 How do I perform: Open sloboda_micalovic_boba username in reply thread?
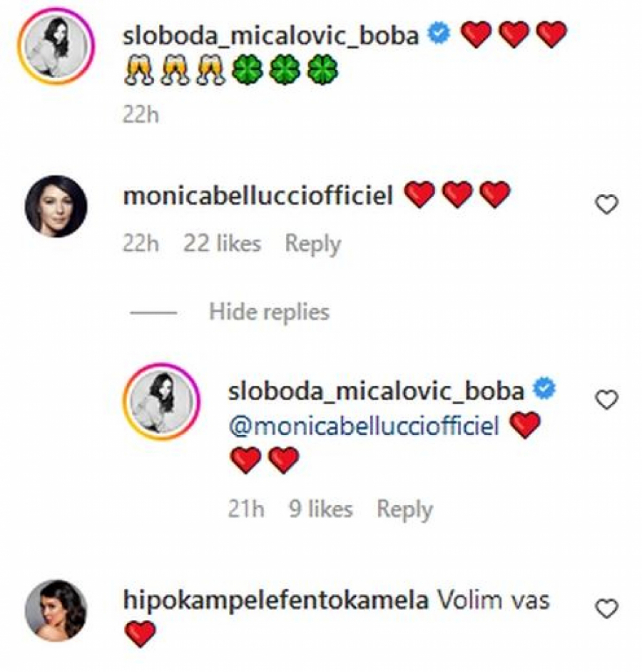[x=376, y=391]
